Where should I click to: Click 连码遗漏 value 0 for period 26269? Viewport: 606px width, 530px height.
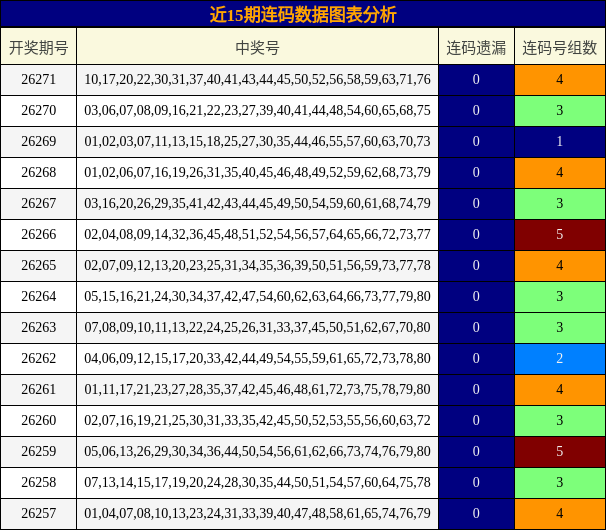[x=476, y=141]
